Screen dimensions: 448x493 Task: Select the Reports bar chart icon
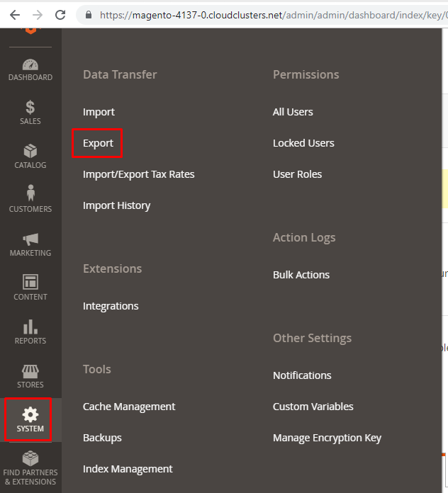[30, 327]
